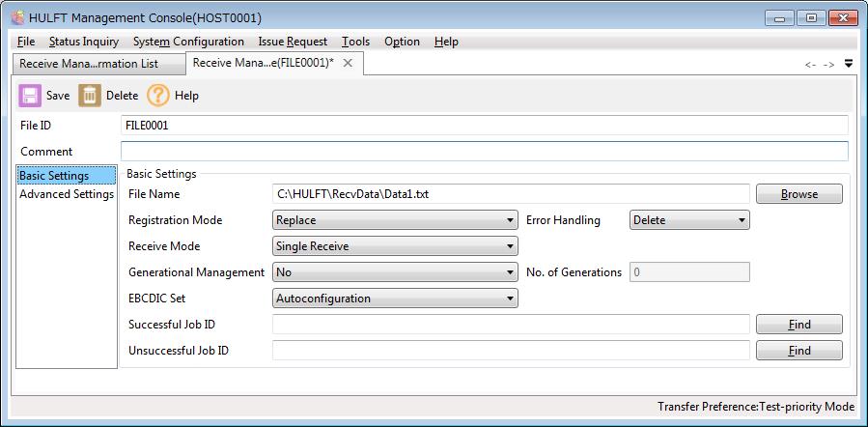This screenshot has width=868, height=427.
Task: Go to previous tab with <- arrow
Action: pos(810,65)
